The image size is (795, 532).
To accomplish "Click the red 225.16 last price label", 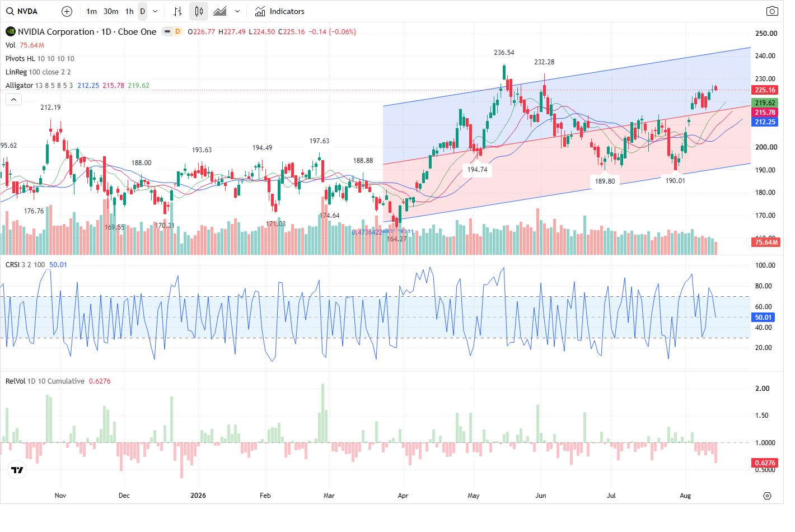I will (765, 90).
